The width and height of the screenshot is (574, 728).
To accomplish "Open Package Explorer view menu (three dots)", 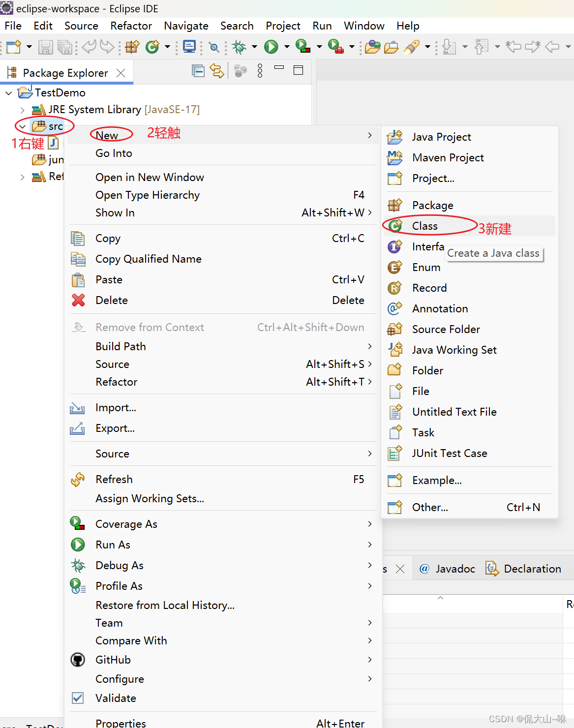I will [x=260, y=71].
